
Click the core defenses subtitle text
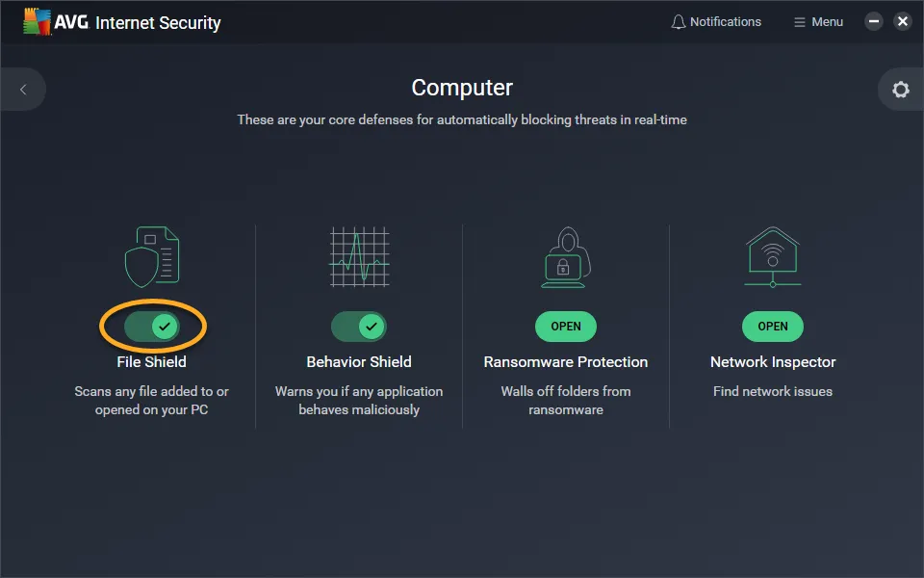(x=462, y=119)
